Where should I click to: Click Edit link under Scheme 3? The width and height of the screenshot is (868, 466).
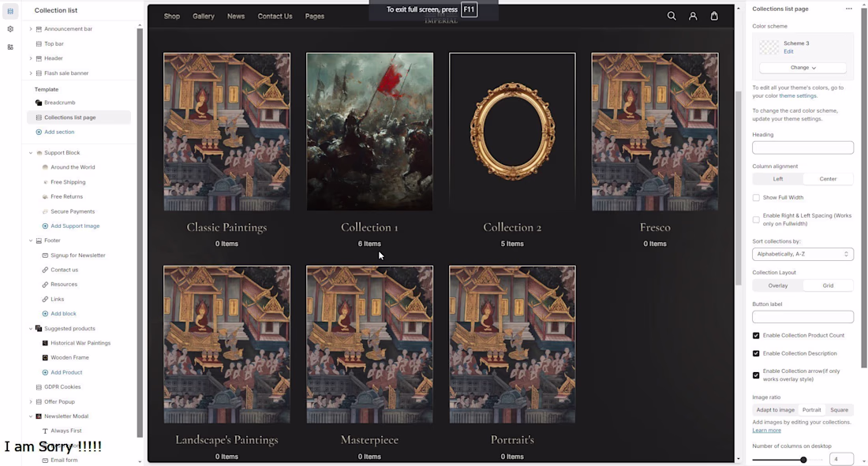pyautogui.click(x=788, y=51)
